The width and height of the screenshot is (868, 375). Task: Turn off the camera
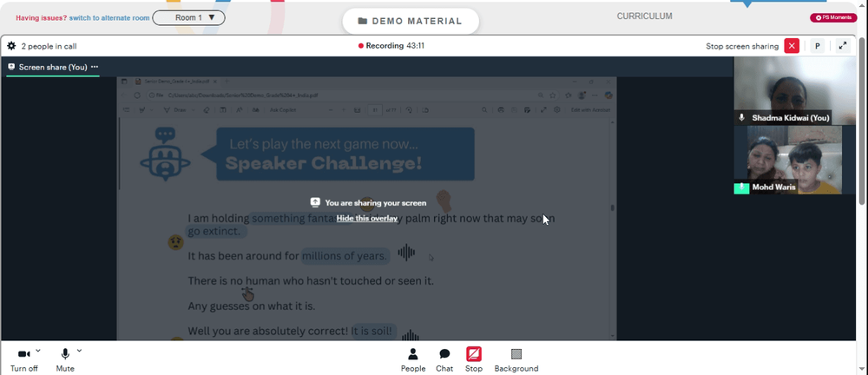point(23,360)
